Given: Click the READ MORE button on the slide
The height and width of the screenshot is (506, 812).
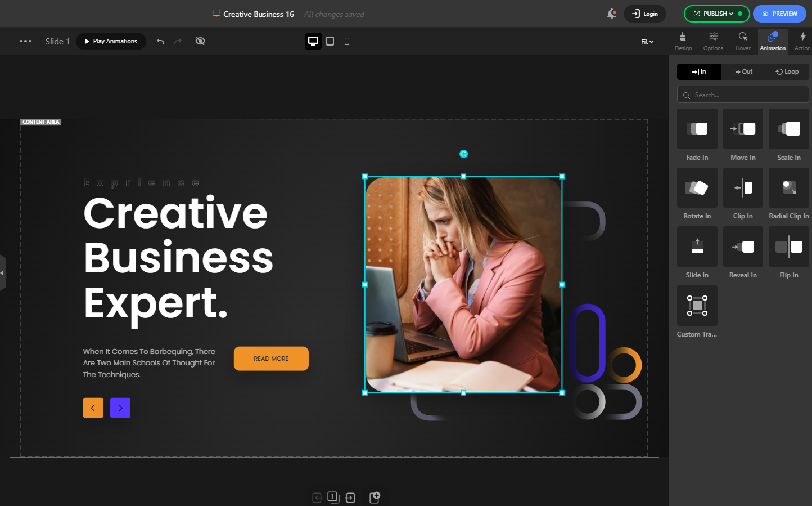Looking at the screenshot, I should [x=271, y=359].
